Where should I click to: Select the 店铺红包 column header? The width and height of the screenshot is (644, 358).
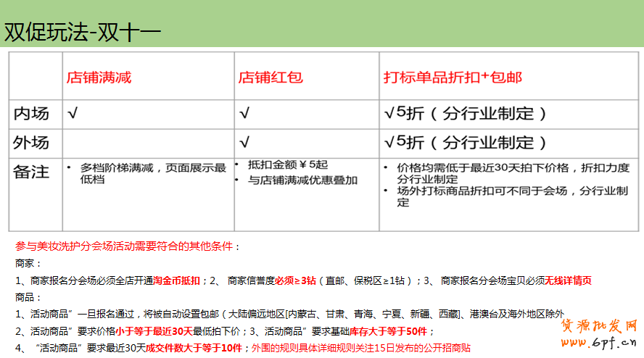coord(271,77)
